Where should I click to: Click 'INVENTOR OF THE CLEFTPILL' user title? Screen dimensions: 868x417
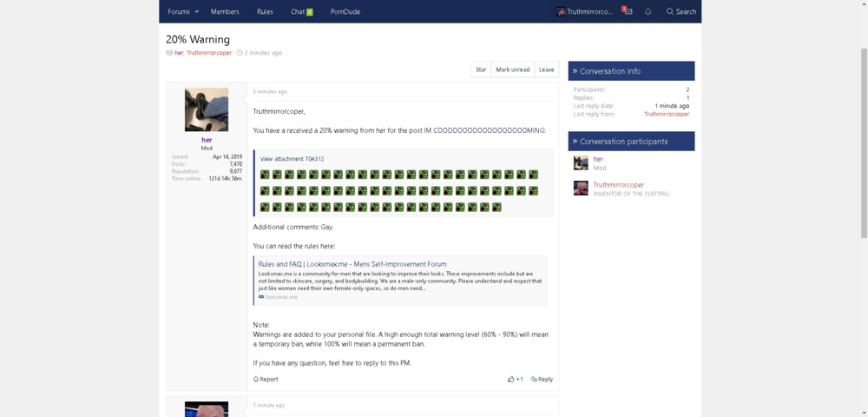632,194
